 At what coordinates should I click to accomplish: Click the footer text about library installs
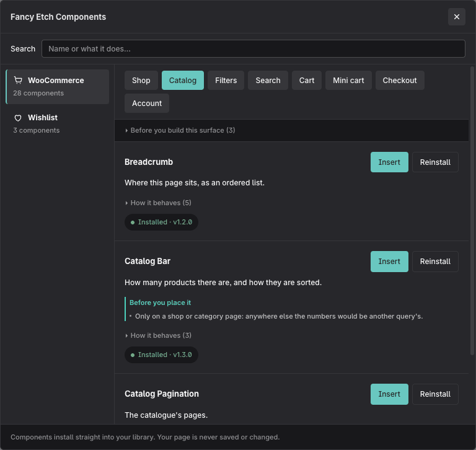click(x=145, y=437)
